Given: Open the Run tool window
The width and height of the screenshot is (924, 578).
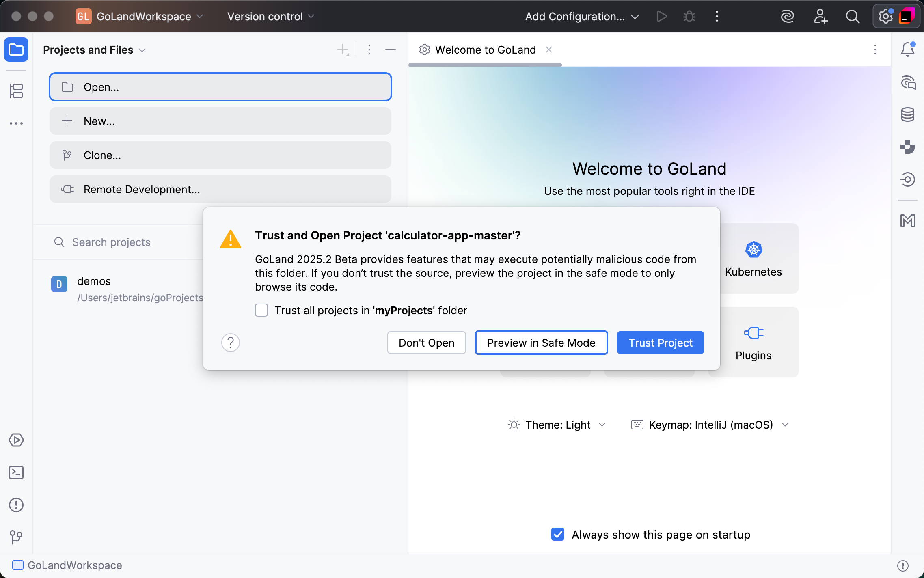Looking at the screenshot, I should tap(16, 440).
